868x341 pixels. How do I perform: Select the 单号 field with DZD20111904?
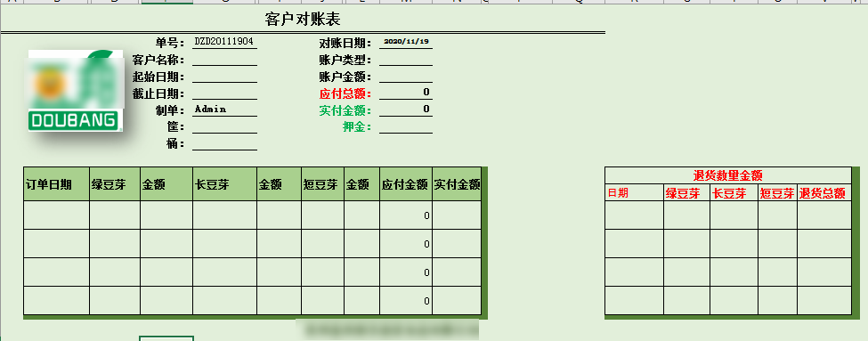click(x=224, y=42)
